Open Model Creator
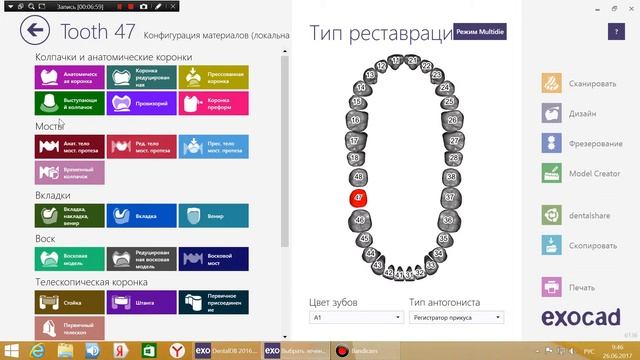The width and height of the screenshot is (640, 360). (x=581, y=173)
